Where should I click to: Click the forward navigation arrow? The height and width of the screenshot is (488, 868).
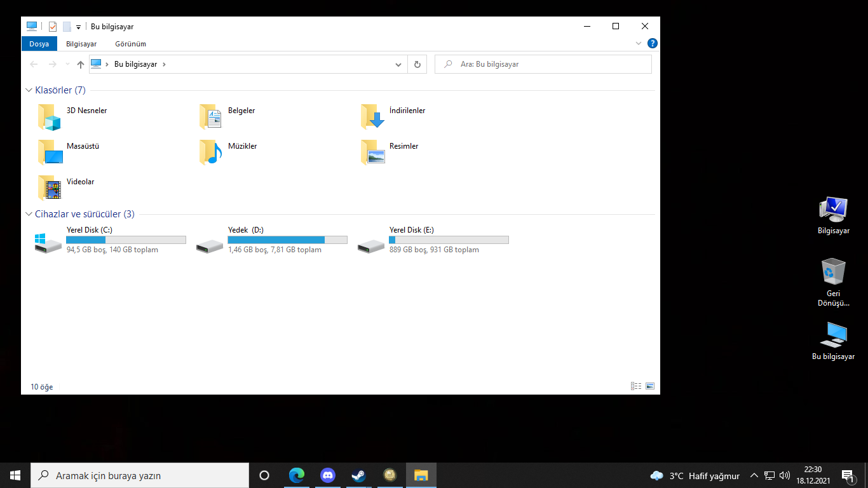(x=53, y=64)
